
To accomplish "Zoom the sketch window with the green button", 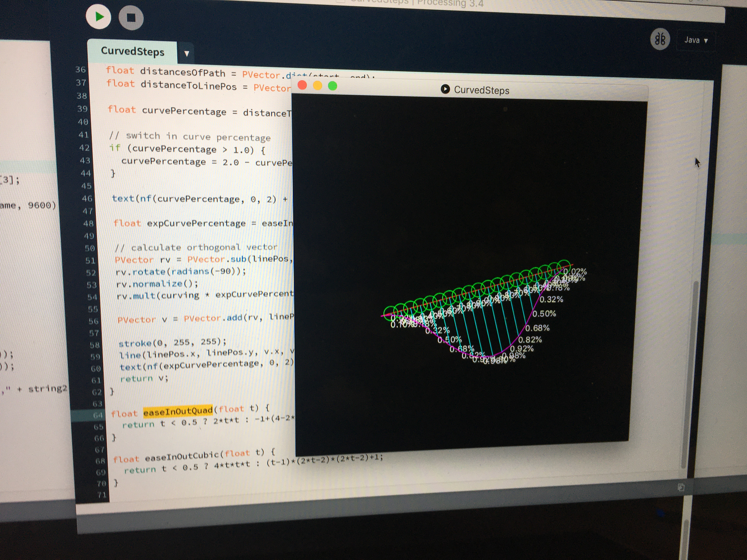I will [x=333, y=86].
